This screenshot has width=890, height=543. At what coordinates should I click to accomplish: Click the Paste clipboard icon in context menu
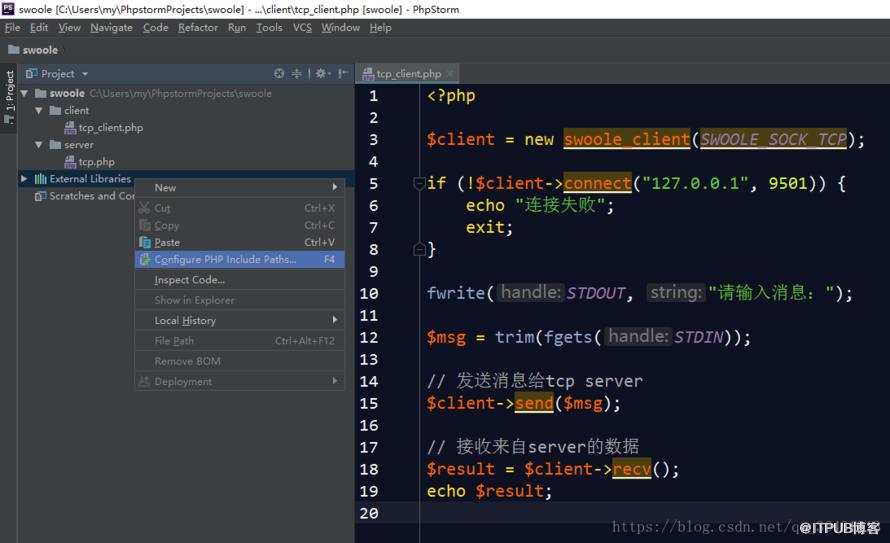(x=145, y=242)
